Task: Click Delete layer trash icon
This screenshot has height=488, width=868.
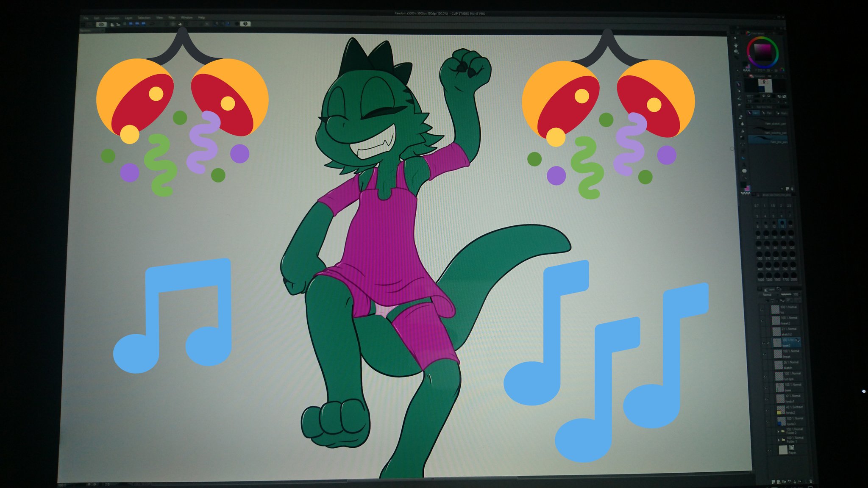Action: coord(811,482)
